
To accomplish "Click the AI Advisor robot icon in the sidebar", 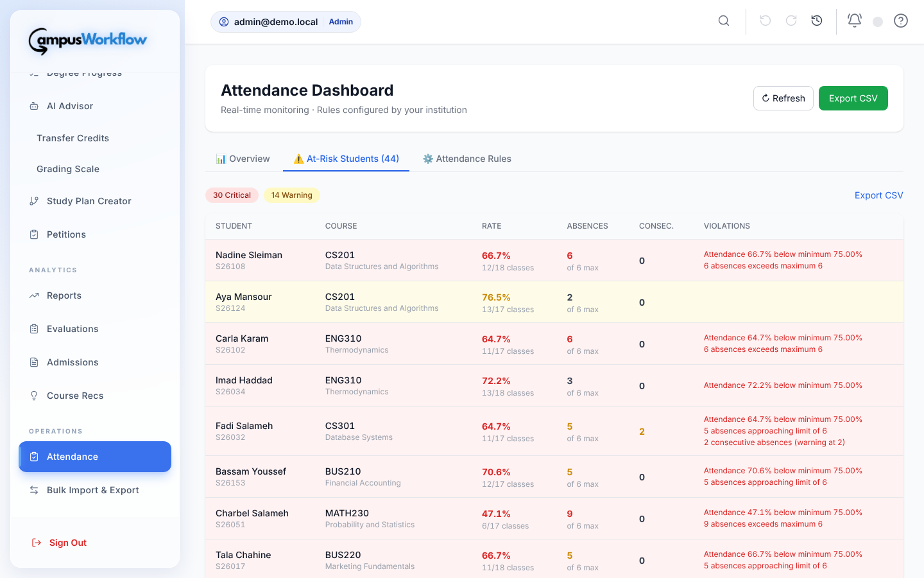I will pyautogui.click(x=34, y=106).
